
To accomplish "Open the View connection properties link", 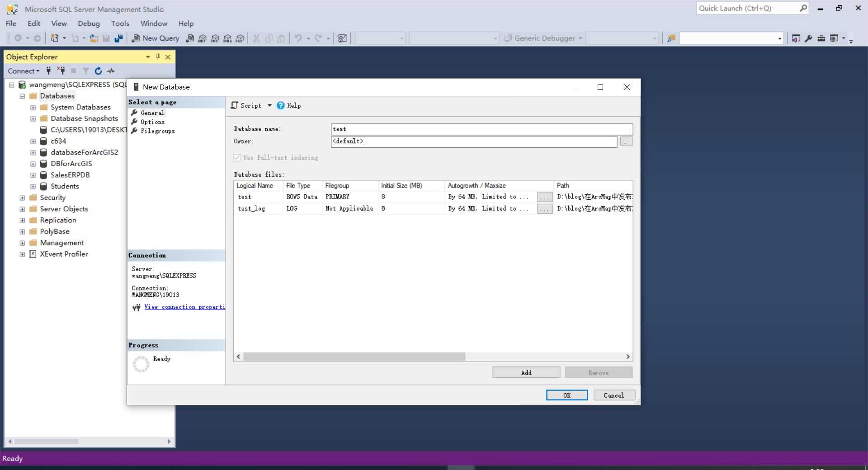I will (x=184, y=307).
